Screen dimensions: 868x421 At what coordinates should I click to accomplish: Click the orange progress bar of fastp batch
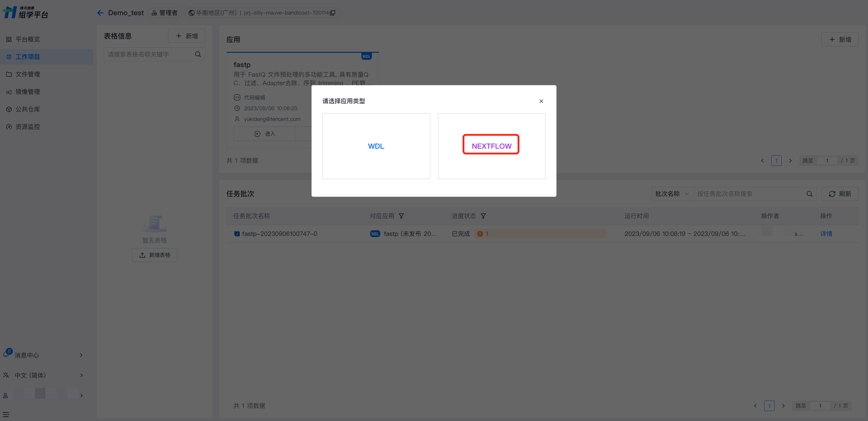coord(540,234)
